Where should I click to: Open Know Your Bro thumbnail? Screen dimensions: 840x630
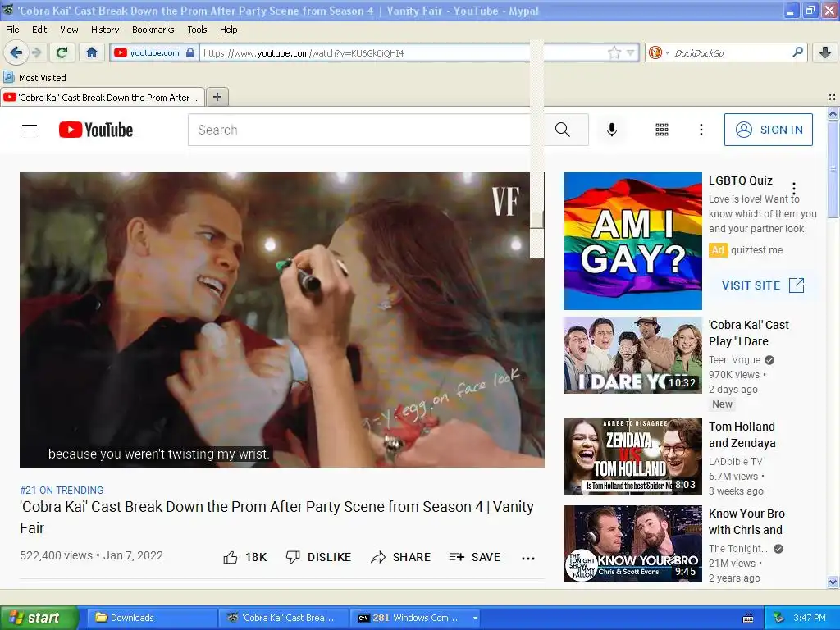632,543
